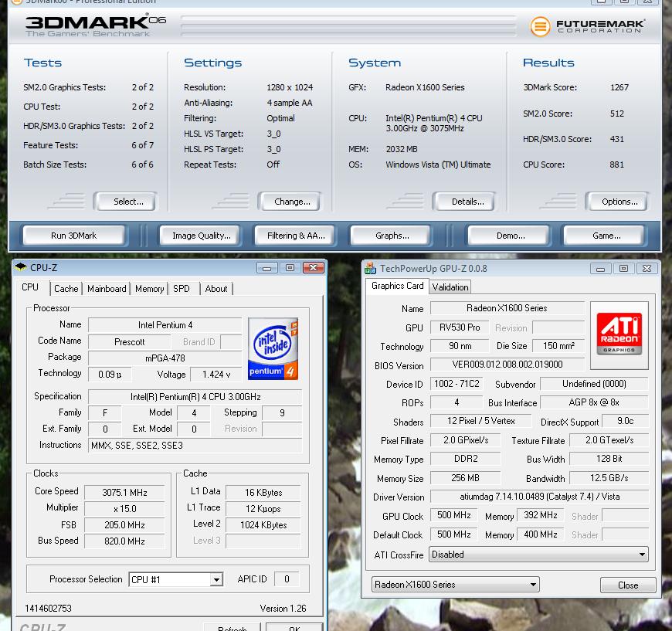This screenshot has width=672, height=631.
Task: Switch to the Memory tab in CPU-Z
Action: (x=150, y=289)
